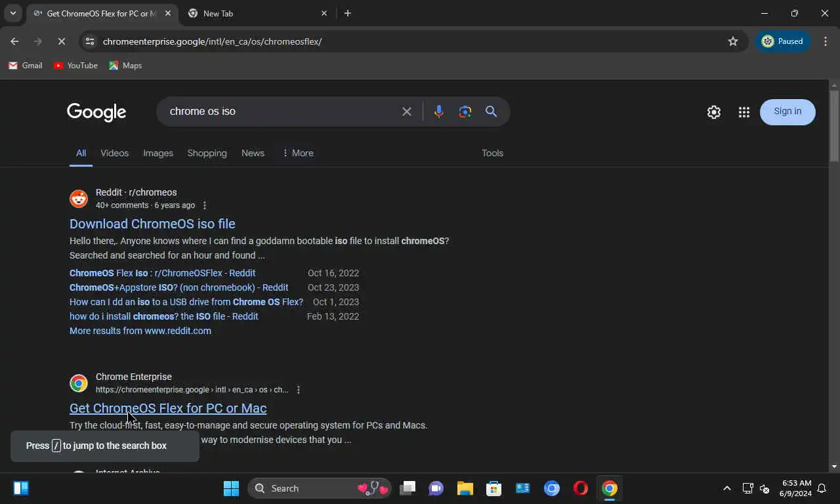Open ChromeOS Flex Iso r/ChromeOSFlex link

[x=162, y=273]
